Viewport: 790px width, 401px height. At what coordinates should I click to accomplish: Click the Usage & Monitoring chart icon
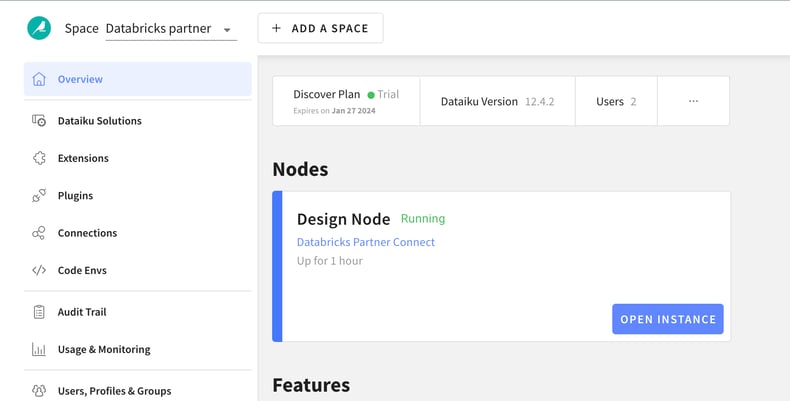tap(39, 349)
